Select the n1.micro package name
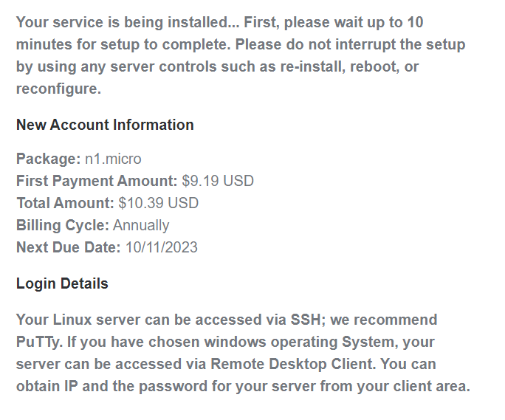 [113, 159]
